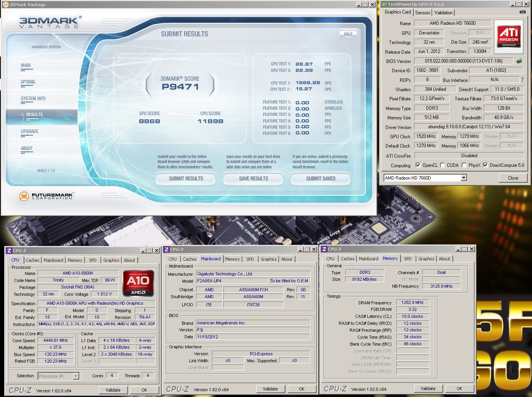This screenshot has height=397, width=532.
Task: Open the Options section in 3DMark sidebar
Action: pyautogui.click(x=28, y=82)
